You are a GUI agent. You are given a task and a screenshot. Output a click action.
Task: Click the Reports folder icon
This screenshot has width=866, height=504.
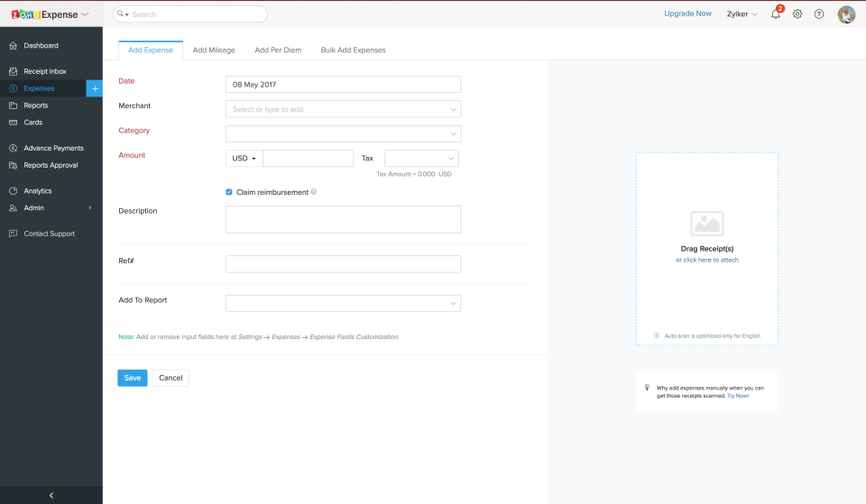[x=14, y=105]
